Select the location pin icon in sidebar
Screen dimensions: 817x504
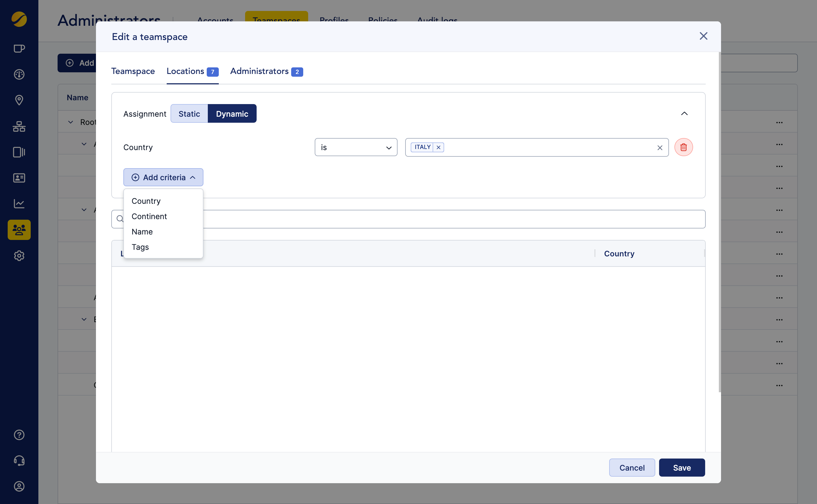point(19,100)
